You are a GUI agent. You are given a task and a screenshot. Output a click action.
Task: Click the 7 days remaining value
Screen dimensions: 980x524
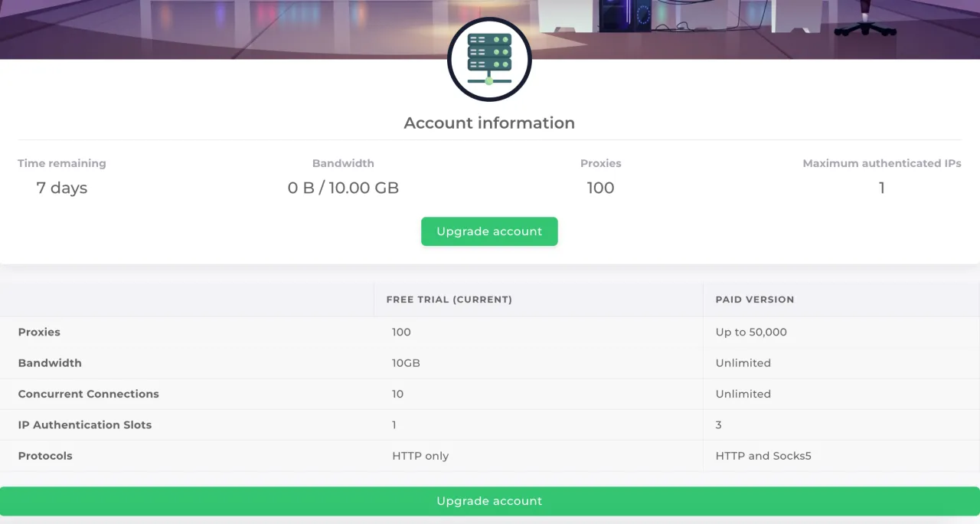[62, 188]
